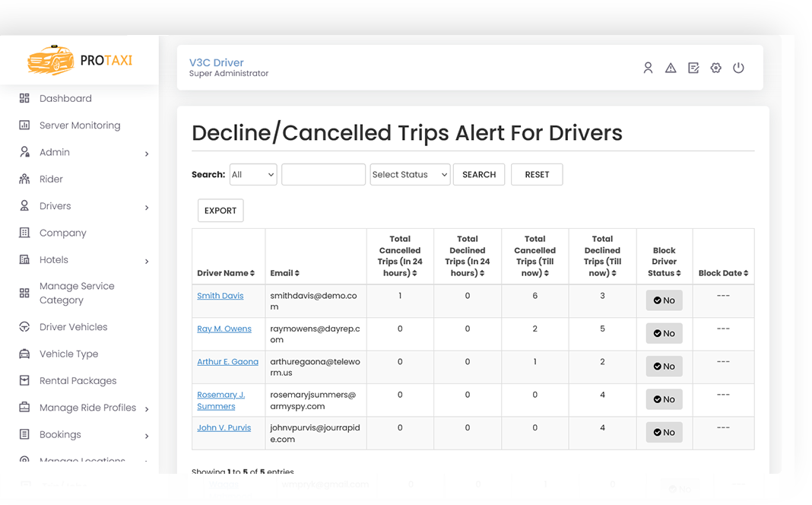
Task: Go to Server Monitoring menu item
Action: (80, 125)
